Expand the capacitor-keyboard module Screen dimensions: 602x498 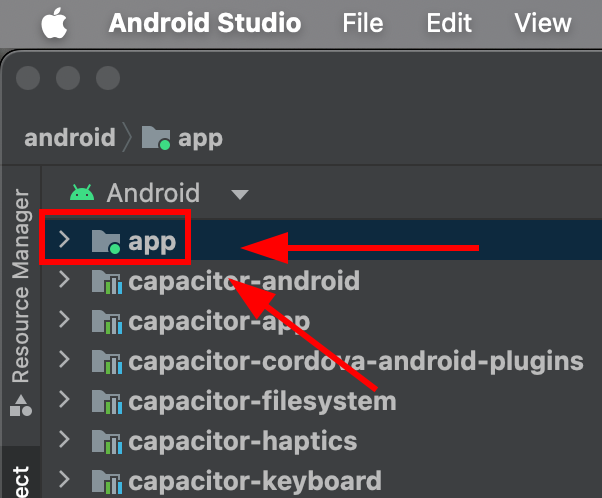[x=65, y=480]
